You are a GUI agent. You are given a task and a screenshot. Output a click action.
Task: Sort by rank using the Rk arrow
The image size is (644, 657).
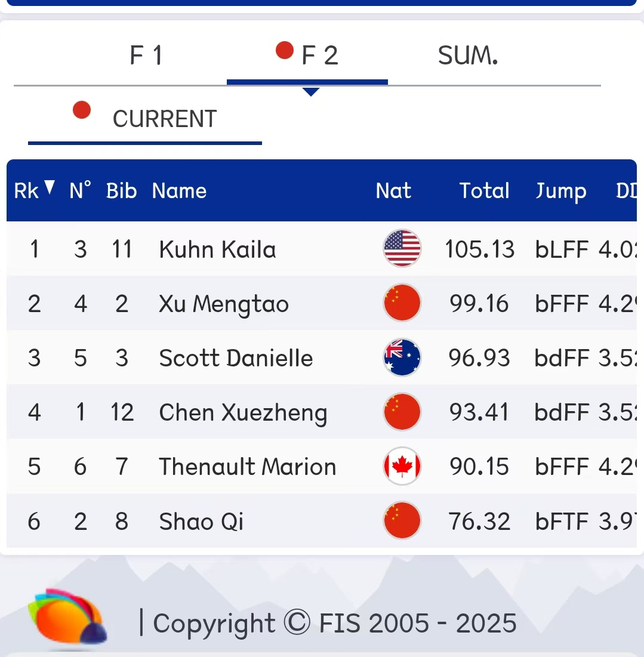coord(50,189)
